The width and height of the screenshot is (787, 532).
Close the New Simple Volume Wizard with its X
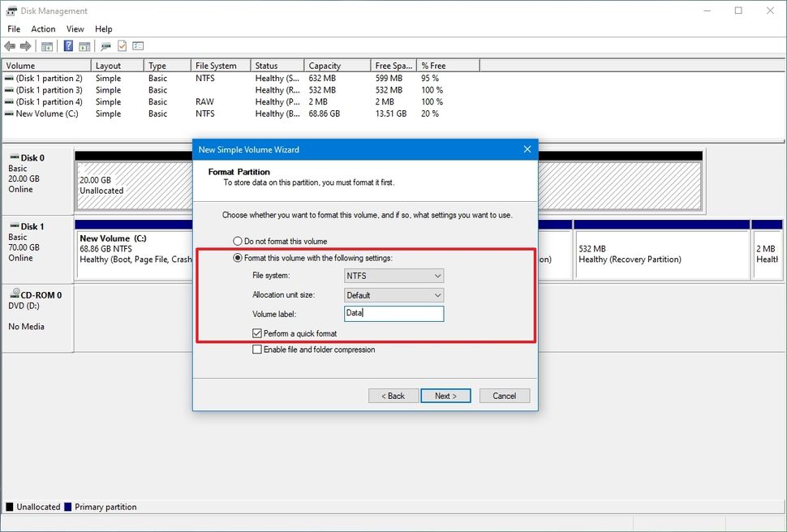click(527, 149)
